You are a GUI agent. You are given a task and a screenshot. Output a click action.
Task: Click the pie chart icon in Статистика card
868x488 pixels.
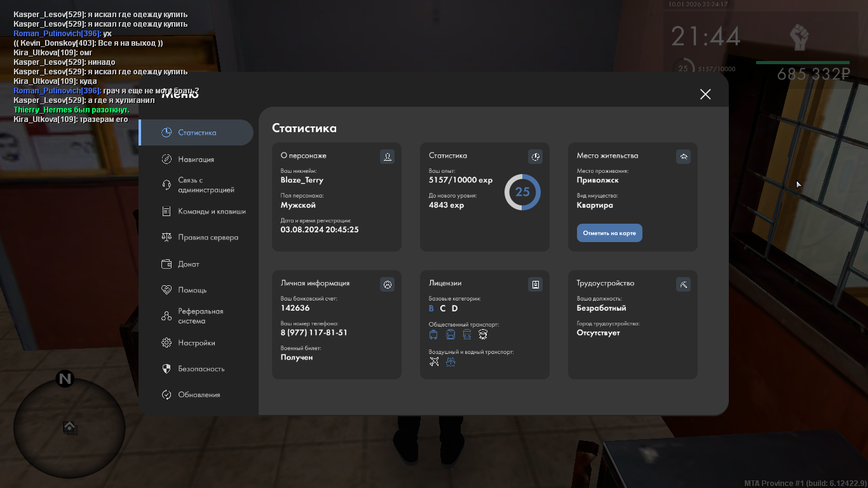536,156
